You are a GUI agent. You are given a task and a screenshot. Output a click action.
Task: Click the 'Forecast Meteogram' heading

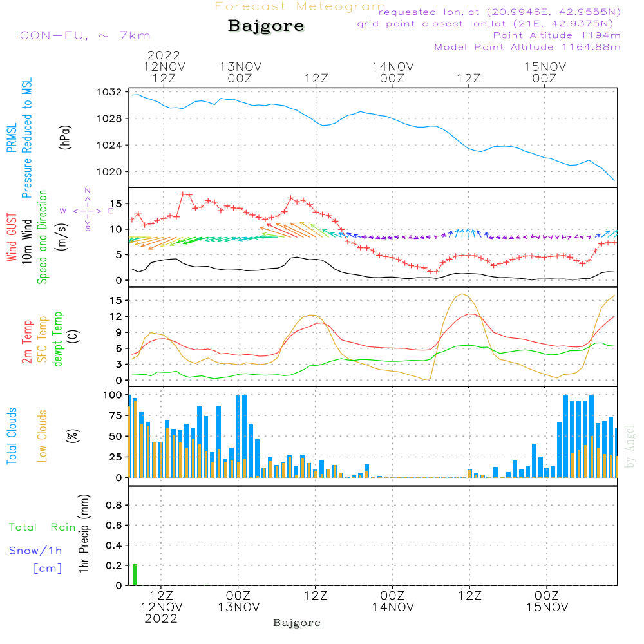pyautogui.click(x=300, y=6)
